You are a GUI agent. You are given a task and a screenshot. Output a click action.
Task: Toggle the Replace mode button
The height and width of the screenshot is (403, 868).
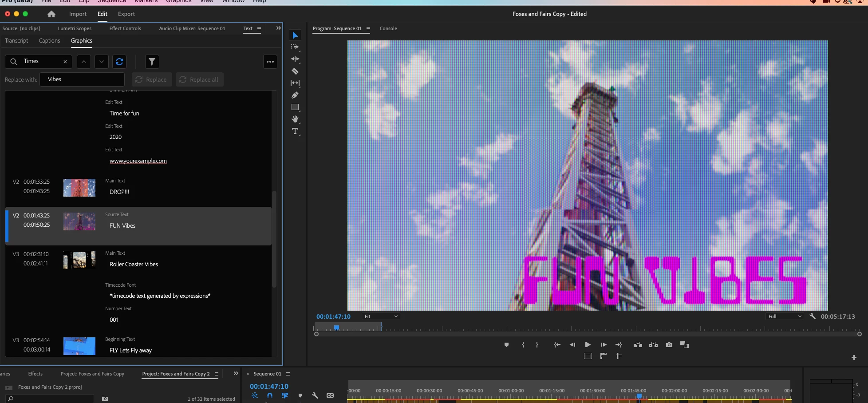tap(119, 62)
